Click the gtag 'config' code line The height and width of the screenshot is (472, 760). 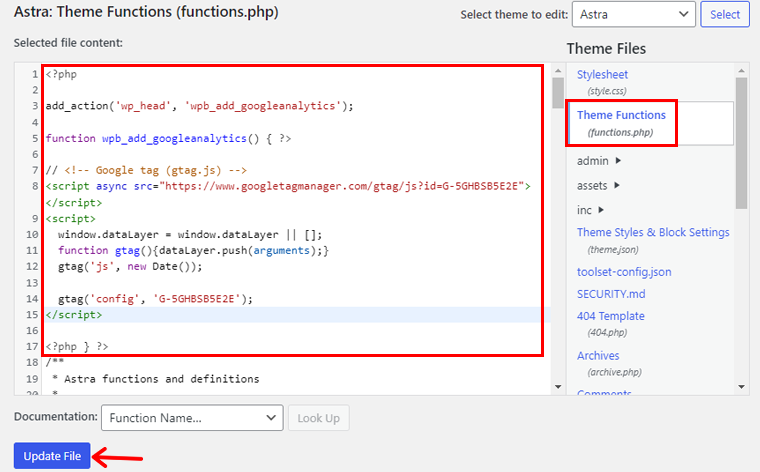coord(155,299)
